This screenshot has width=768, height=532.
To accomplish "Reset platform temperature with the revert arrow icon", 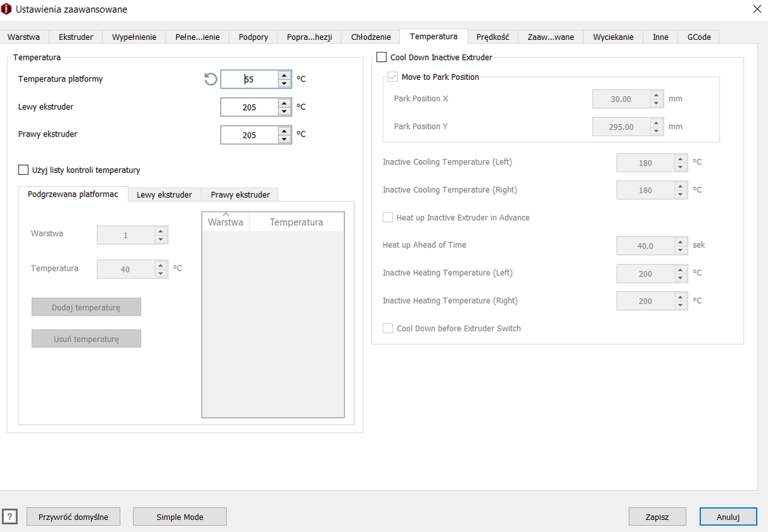I will tap(210, 78).
